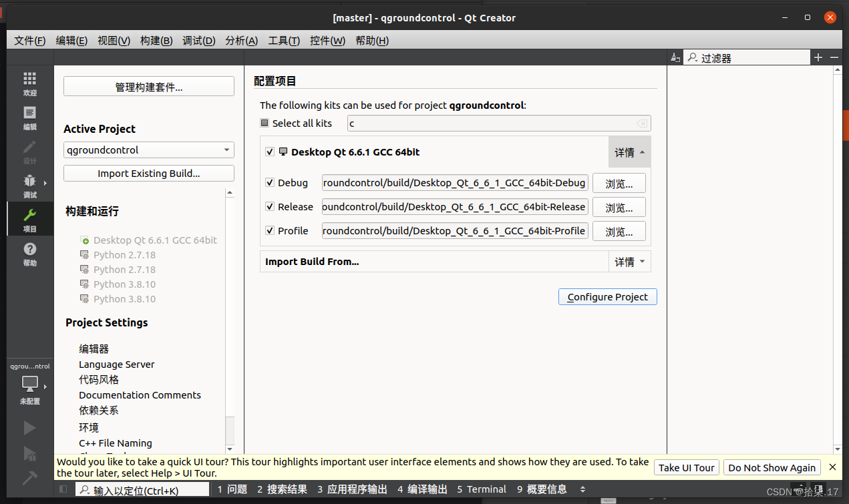Open the 调试(D) menu
The width and height of the screenshot is (849, 504).
tap(199, 41)
